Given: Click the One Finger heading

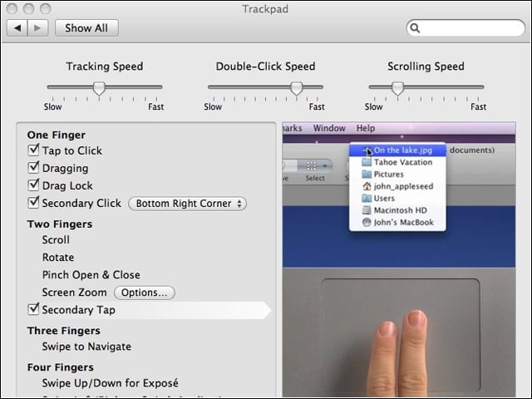Looking at the screenshot, I should click(x=57, y=135).
